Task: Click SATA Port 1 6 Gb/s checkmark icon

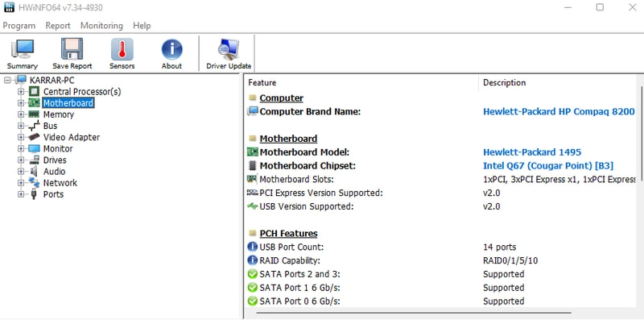Action: (253, 288)
